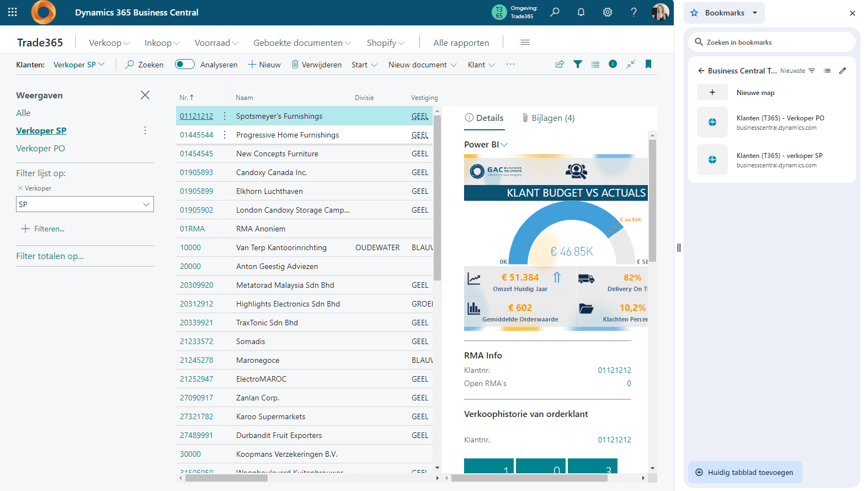Screen dimensions: 868x491
Task: Focus the Zoeken in bookmarks field
Action: (772, 42)
